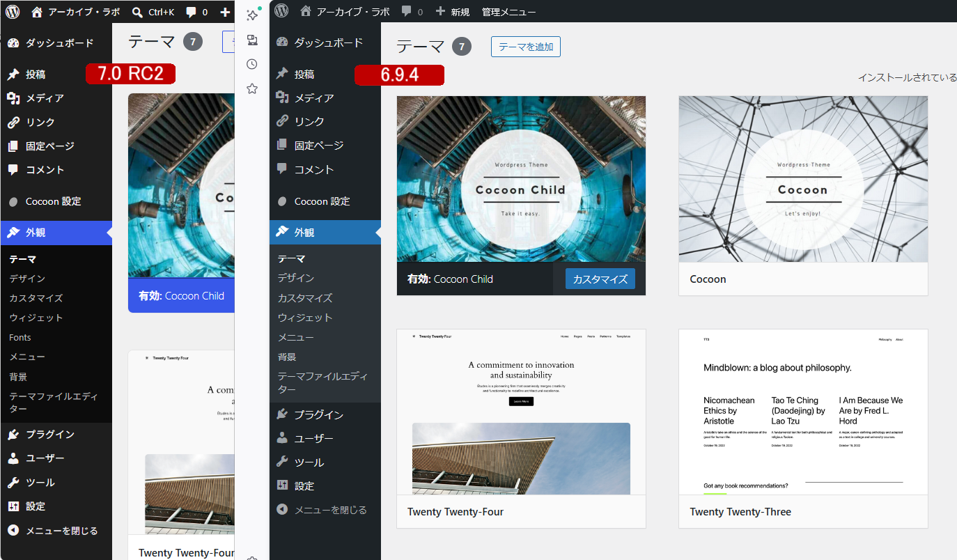957x560 pixels.
Task: Open デザイン submenu item in 7.0 RC2 window
Action: 27,279
